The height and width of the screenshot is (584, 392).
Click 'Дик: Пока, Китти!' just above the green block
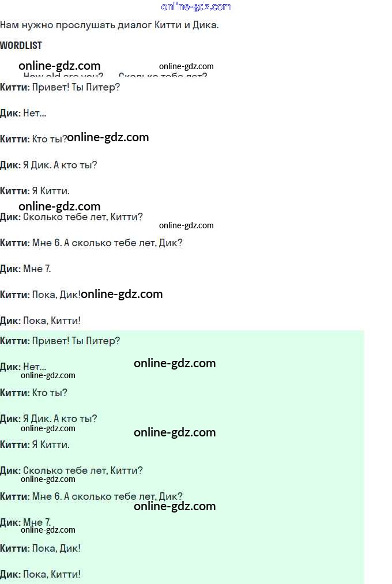click(40, 321)
